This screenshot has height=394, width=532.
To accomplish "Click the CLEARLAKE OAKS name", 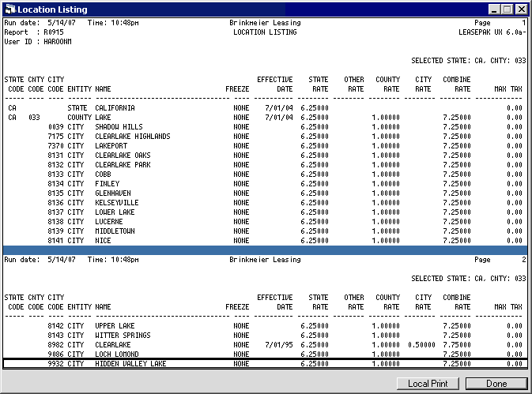I will (x=123, y=156).
